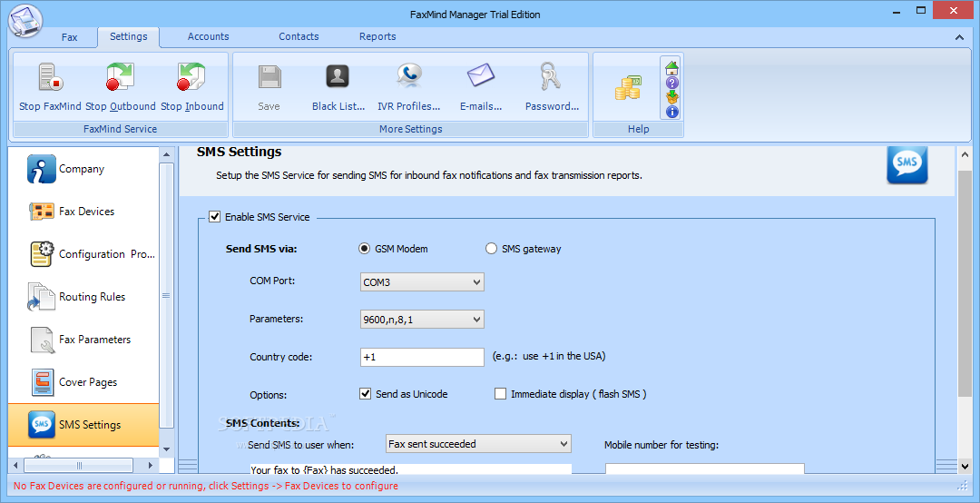Click the e.g. use +1 hint text
Screen dimensions: 980x503
point(549,356)
